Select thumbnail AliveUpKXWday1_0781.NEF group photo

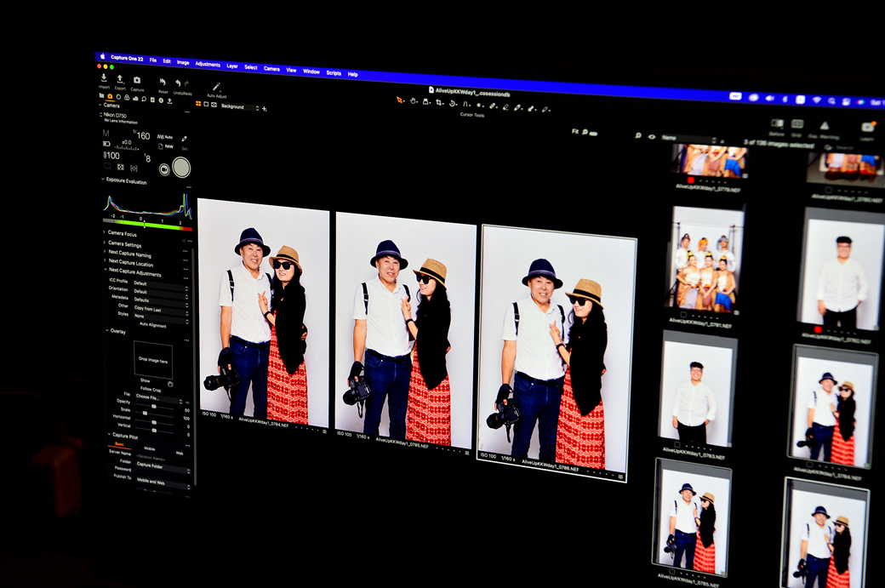coord(706,260)
